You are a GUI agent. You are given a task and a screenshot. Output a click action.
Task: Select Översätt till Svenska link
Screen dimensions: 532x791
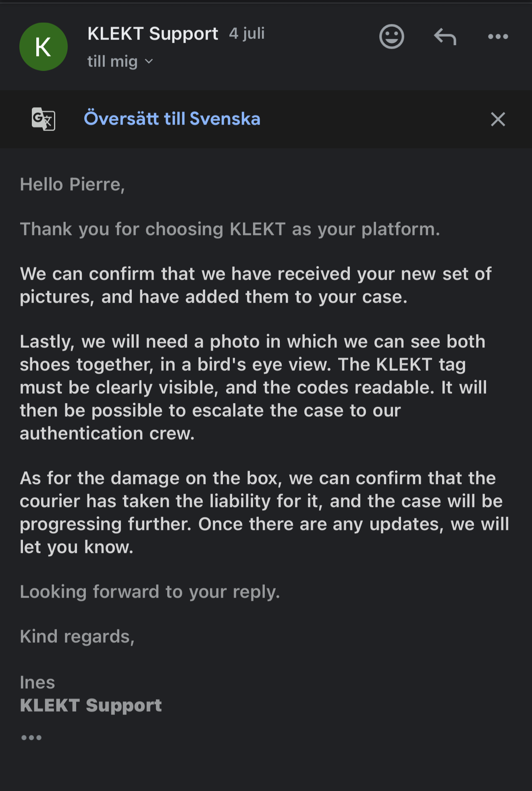click(x=172, y=119)
